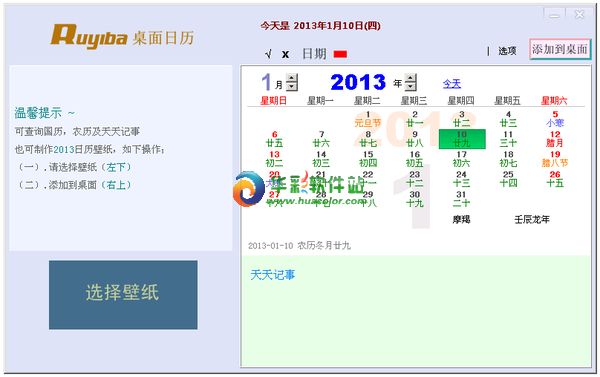The width and height of the screenshot is (600, 377).
Task: Select January 1 元旦节
Action: coord(368,119)
